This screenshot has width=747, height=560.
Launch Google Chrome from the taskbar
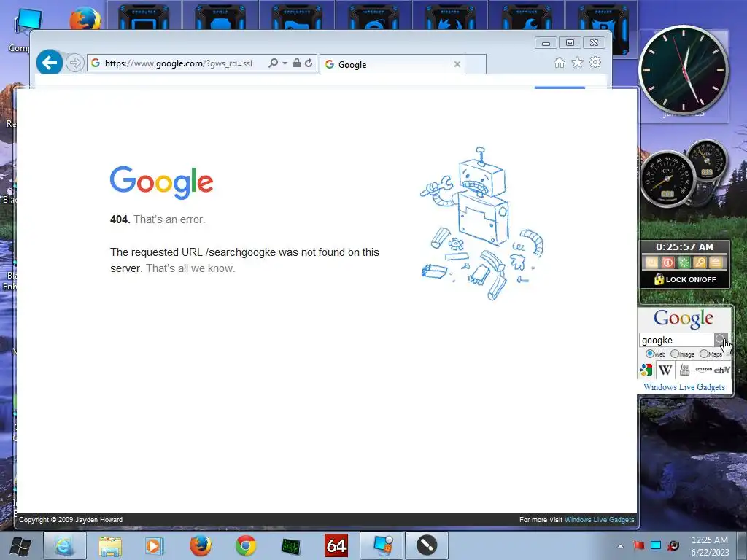[245, 545]
